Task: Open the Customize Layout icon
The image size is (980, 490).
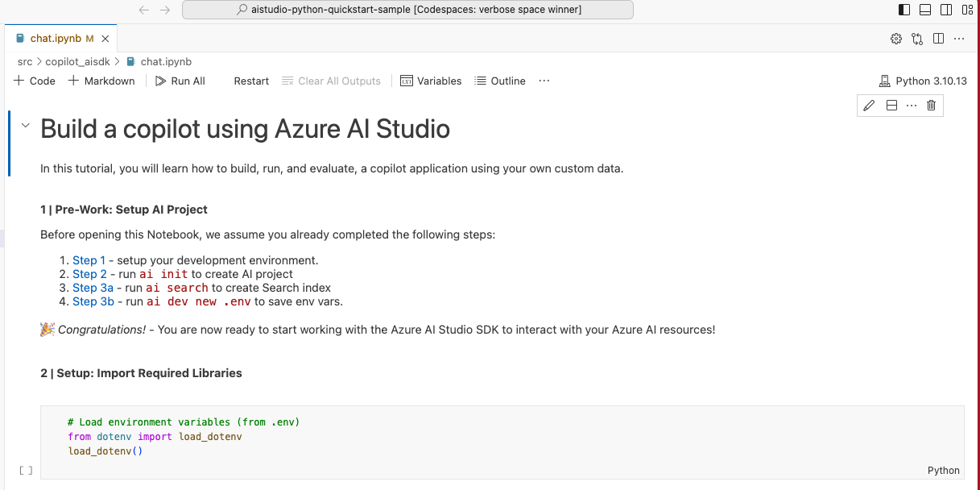Action: click(967, 10)
